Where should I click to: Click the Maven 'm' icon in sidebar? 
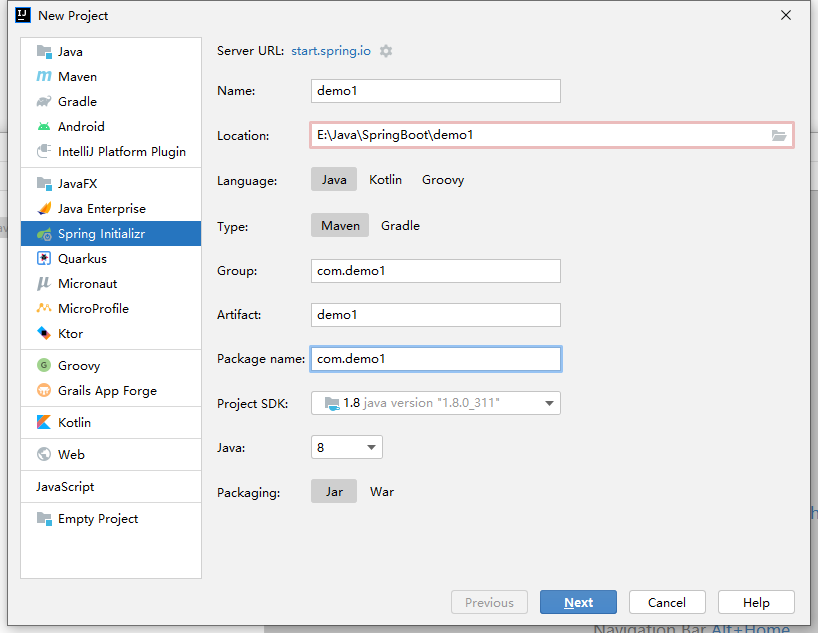[x=44, y=77]
